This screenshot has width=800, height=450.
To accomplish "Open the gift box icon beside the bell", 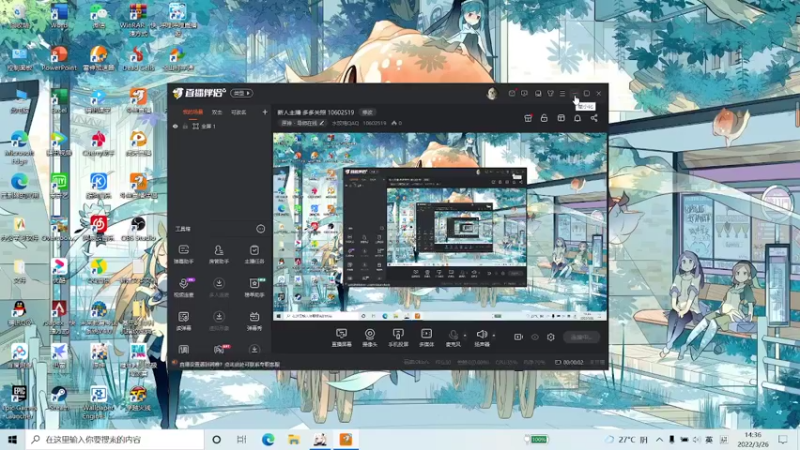I will pyautogui.click(x=561, y=118).
